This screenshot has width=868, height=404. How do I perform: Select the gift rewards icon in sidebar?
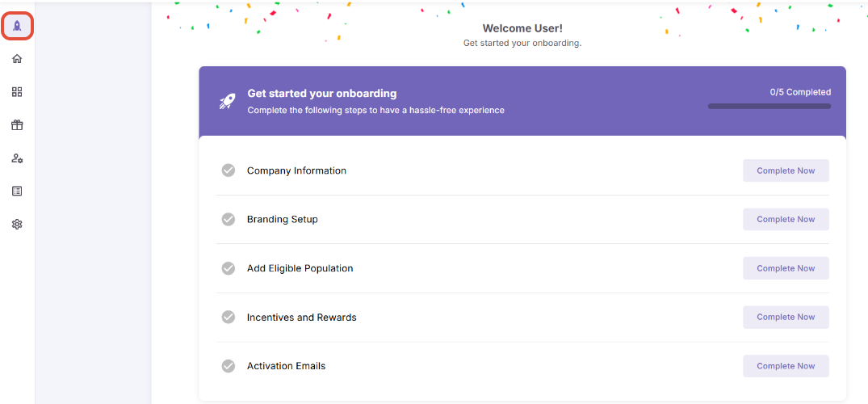17,125
